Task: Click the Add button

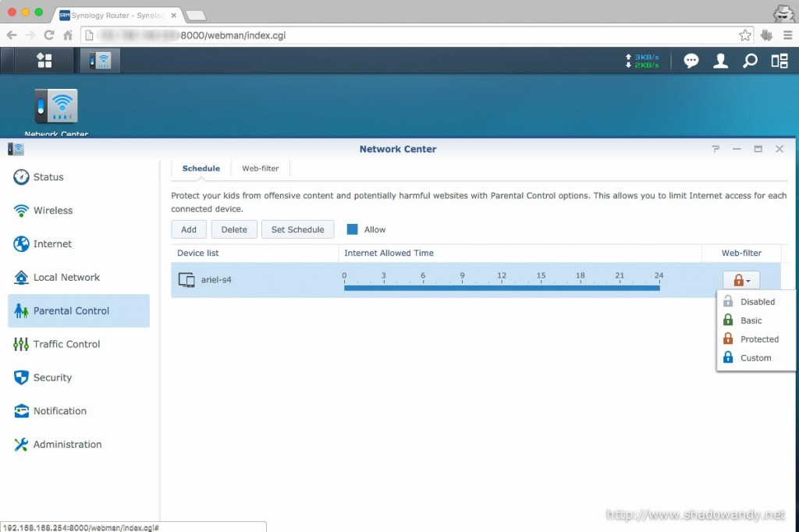Action: tap(189, 229)
